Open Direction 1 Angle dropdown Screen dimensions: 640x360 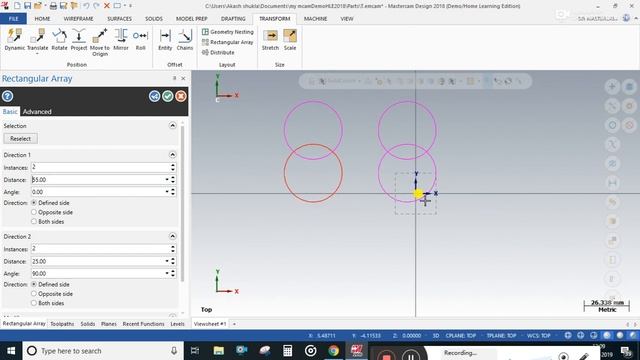tap(167, 192)
